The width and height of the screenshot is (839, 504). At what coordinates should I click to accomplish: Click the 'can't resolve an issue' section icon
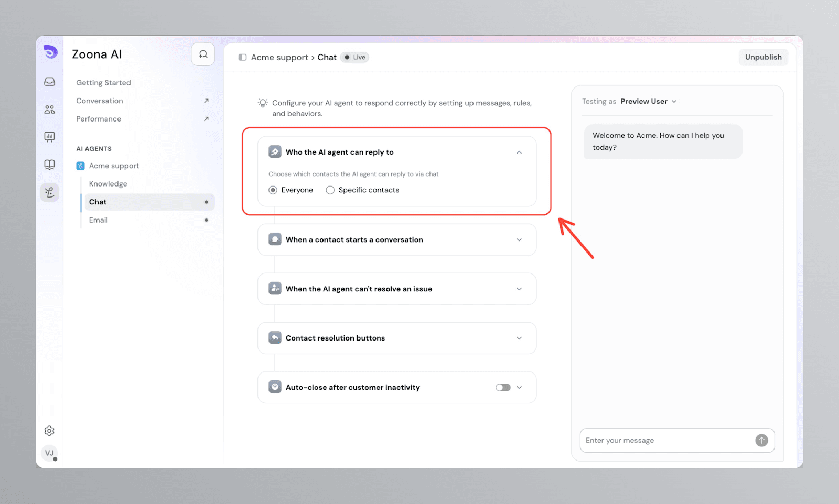click(275, 289)
